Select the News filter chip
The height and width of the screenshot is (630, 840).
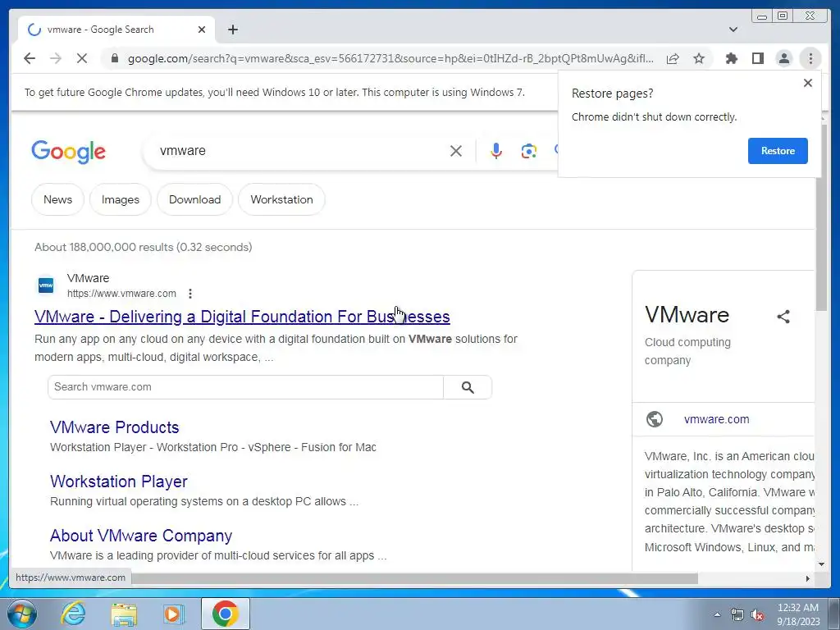click(58, 199)
